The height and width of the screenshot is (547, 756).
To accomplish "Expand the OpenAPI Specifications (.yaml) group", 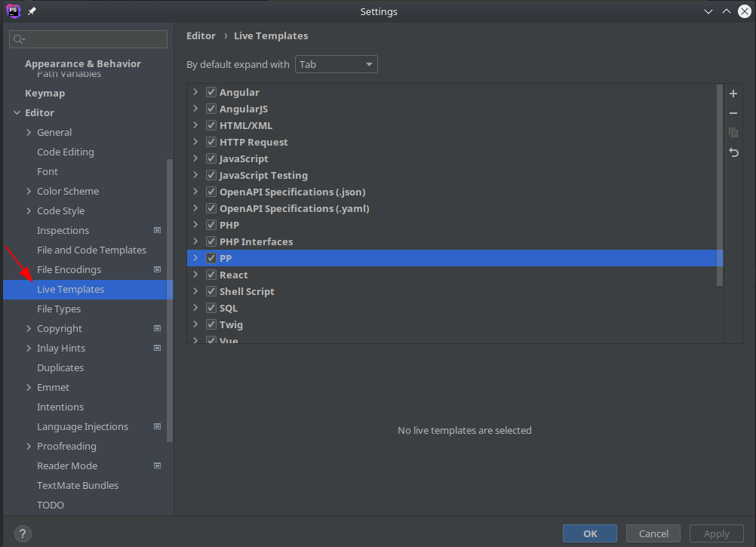I will pos(195,208).
